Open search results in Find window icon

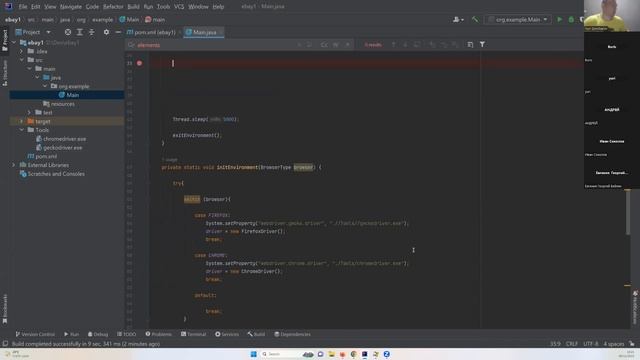pyautogui.click(x=470, y=44)
